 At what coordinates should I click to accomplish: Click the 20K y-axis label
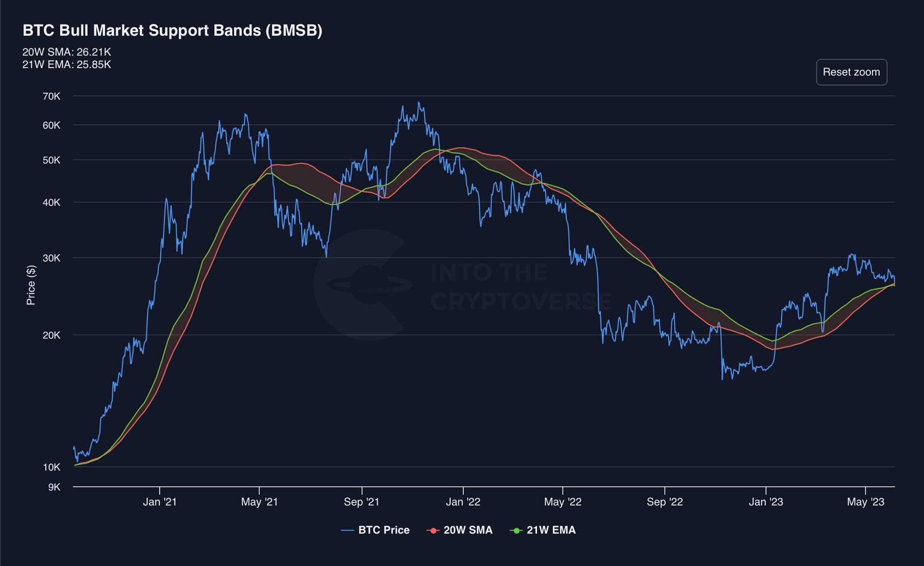click(x=51, y=335)
